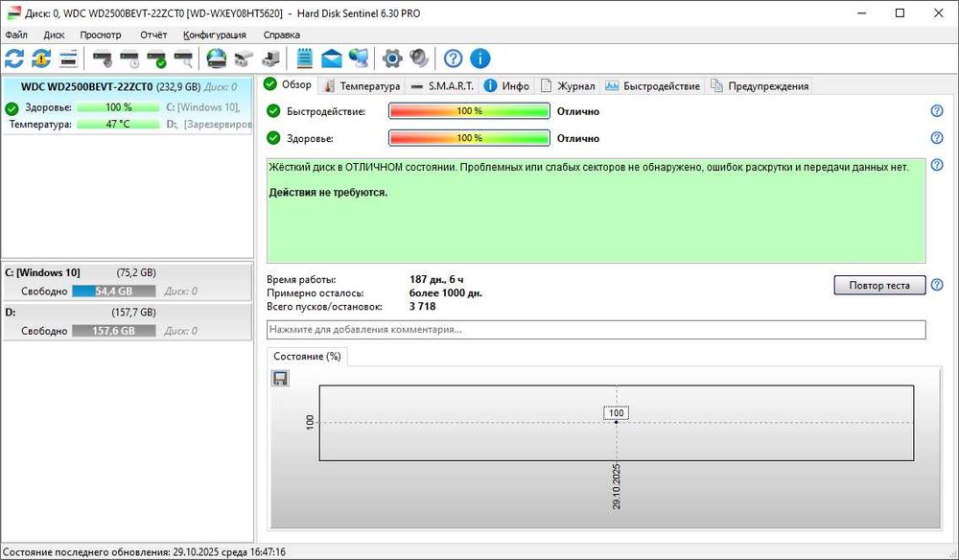Click the globe-over-disk toolbar icon

click(x=217, y=58)
